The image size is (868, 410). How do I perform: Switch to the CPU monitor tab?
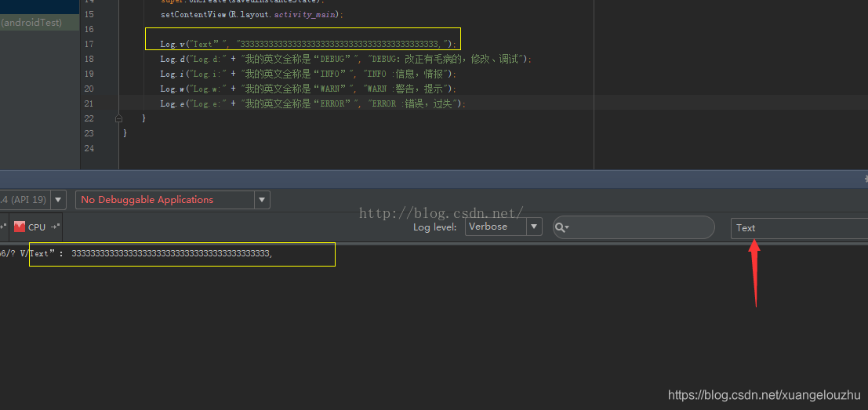(37, 227)
